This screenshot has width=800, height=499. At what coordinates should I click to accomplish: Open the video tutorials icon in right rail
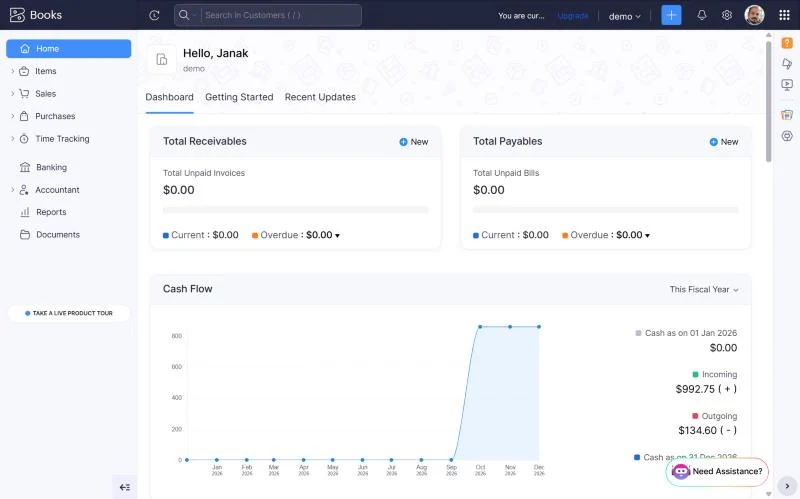pyautogui.click(x=787, y=85)
